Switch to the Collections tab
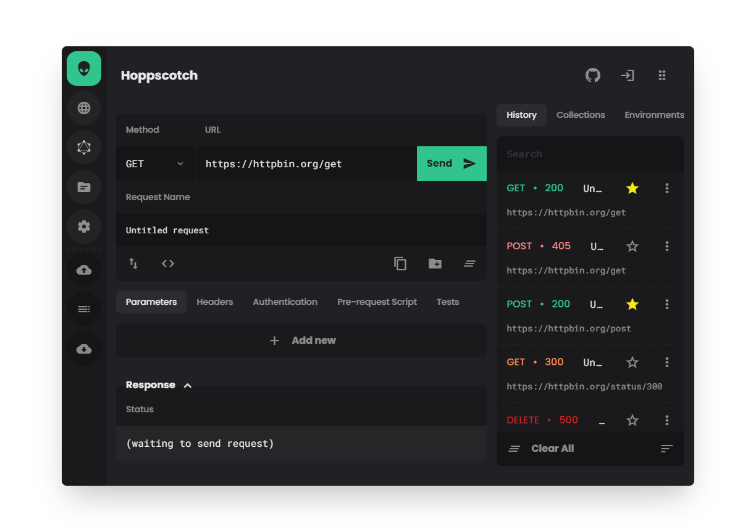 580,115
